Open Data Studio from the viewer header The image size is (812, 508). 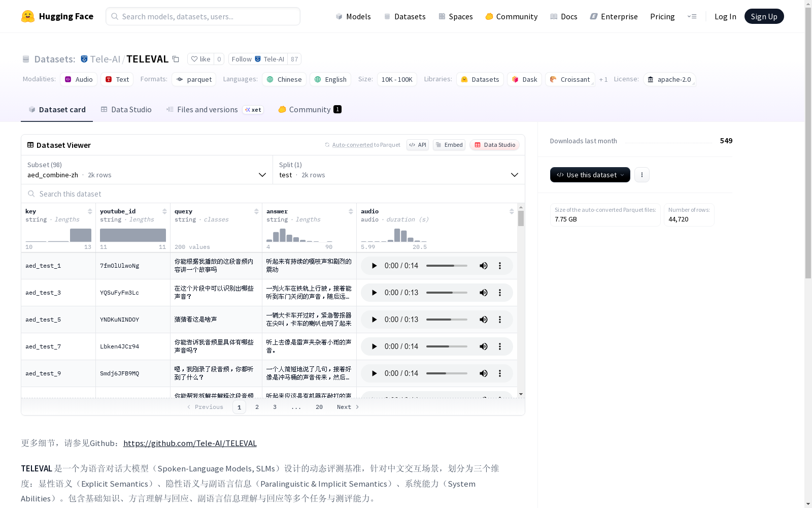494,145
